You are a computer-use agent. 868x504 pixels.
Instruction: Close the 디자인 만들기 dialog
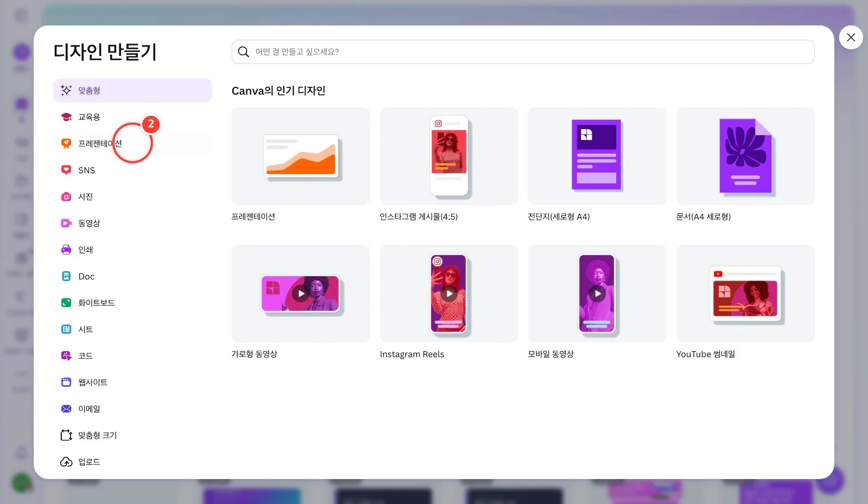coord(851,37)
